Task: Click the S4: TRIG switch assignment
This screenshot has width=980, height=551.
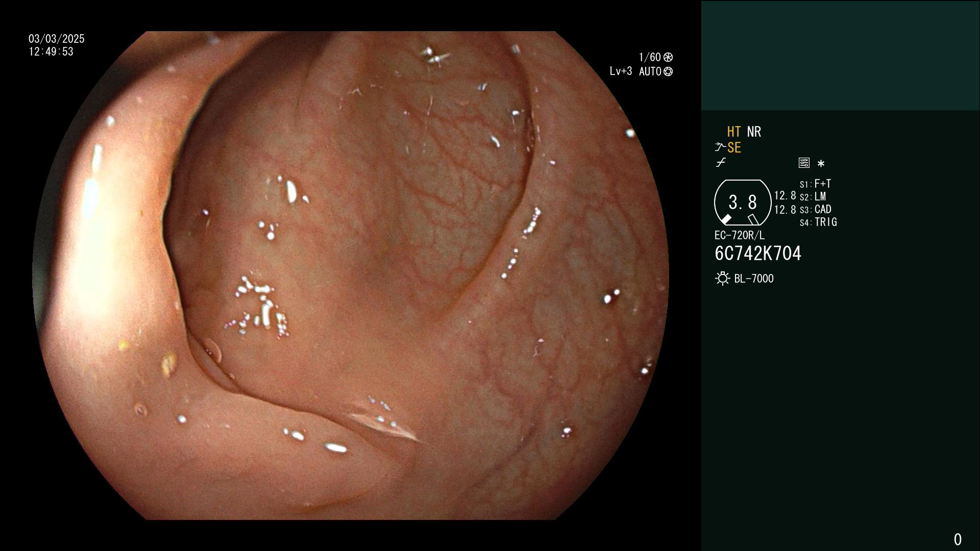Action: [818, 222]
